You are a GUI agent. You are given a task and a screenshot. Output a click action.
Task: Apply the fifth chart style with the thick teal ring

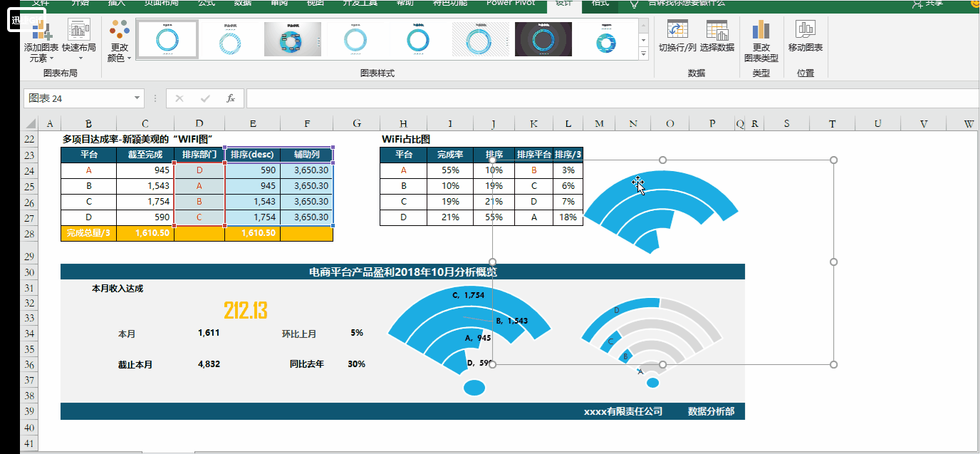pyautogui.click(x=418, y=38)
